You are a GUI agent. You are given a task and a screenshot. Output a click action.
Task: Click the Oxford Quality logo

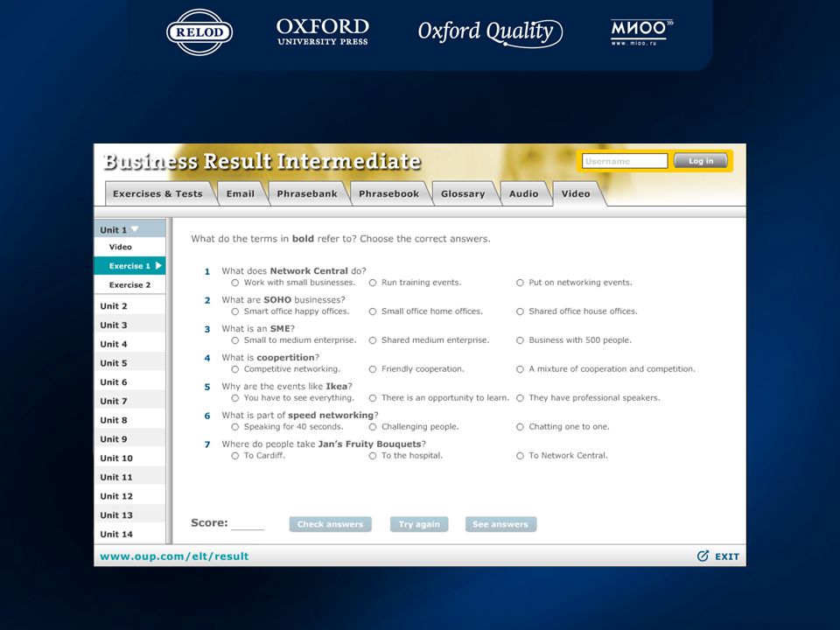490,32
